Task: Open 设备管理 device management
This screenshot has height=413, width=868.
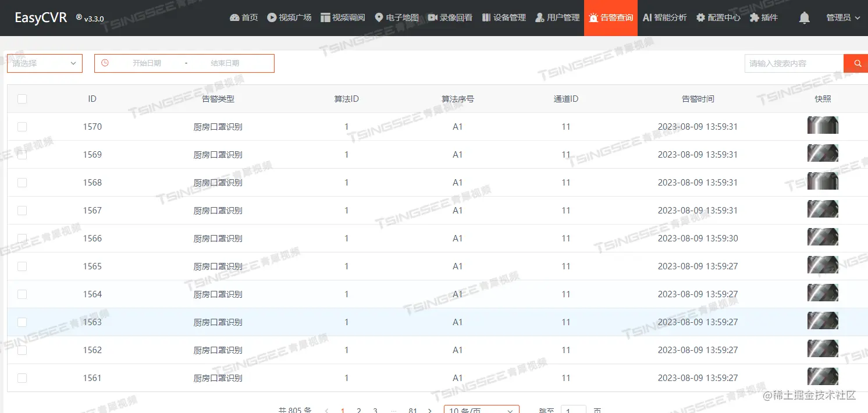Action: [504, 17]
